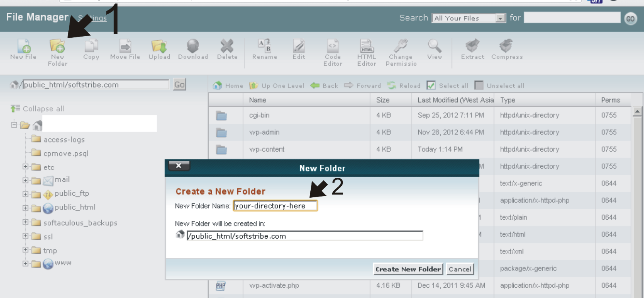Go to Home in navigation bar

[x=228, y=86]
